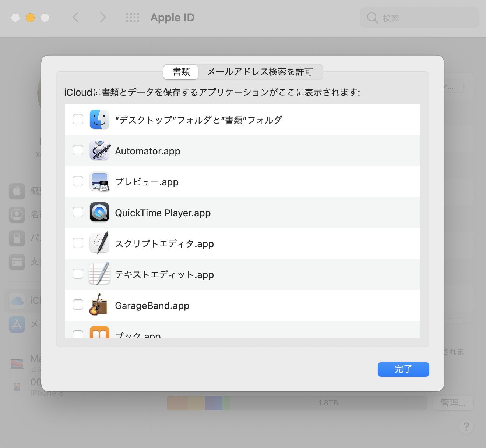Image resolution: width=486 pixels, height=448 pixels.
Task: Select the QuickTime Player.app row label
Action: pyautogui.click(x=163, y=213)
